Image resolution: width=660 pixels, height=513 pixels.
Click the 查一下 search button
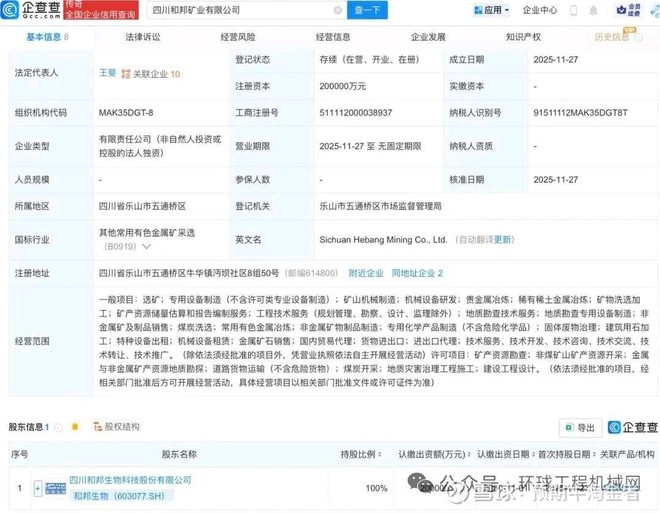click(367, 10)
